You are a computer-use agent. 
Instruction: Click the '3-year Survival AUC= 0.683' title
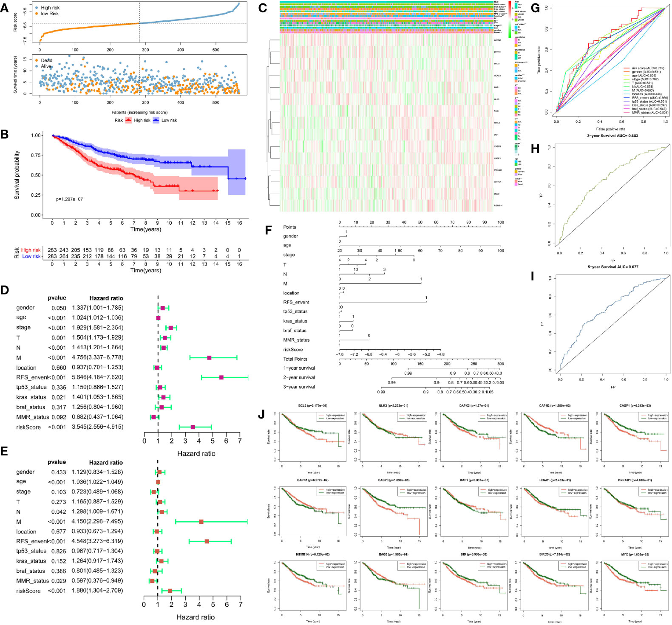tap(612, 136)
